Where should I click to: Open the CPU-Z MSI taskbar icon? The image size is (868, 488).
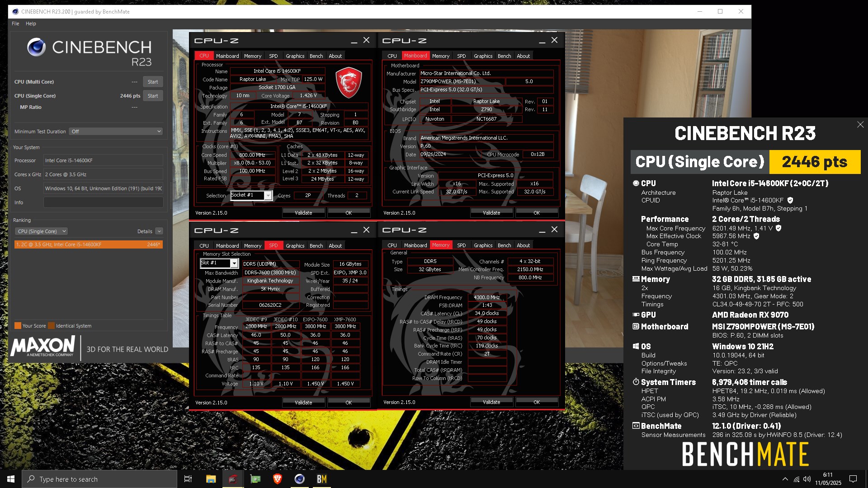(233, 479)
